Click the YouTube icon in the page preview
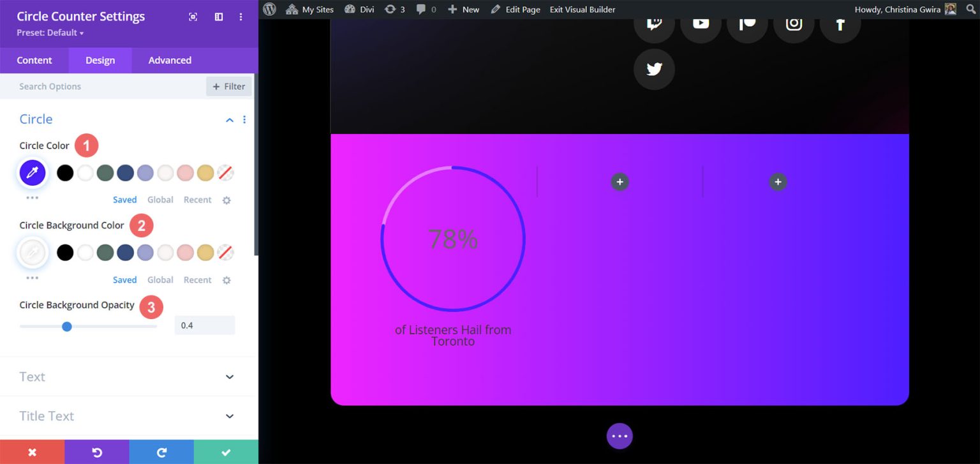Image resolution: width=980 pixels, height=464 pixels. pos(701,22)
